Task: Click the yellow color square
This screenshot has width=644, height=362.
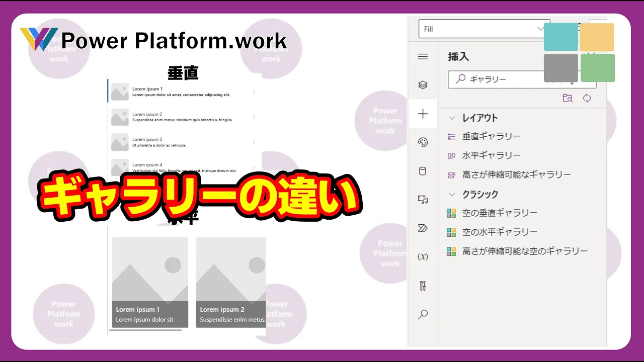Action: 597,37
